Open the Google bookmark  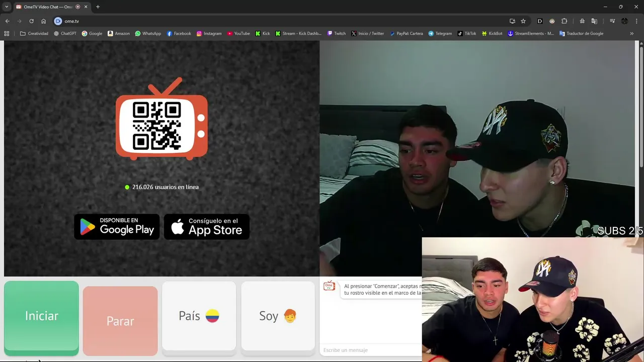pos(92,34)
